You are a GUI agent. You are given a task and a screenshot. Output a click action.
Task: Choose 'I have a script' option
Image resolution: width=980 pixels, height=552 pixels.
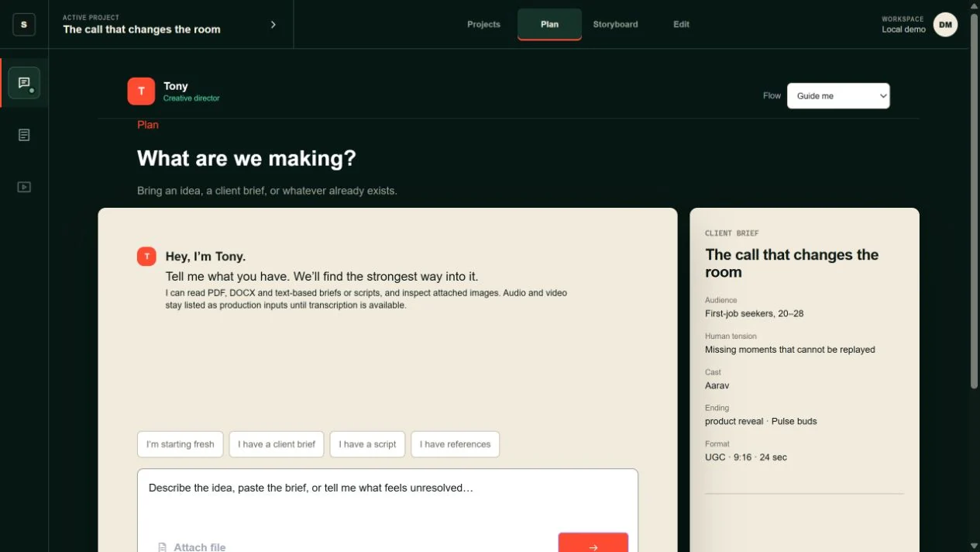[367, 444]
